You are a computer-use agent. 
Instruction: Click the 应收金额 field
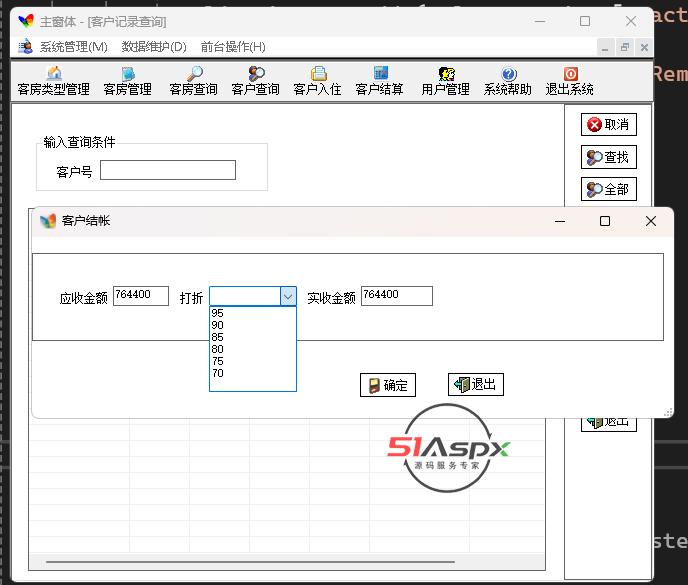pyautogui.click(x=141, y=296)
